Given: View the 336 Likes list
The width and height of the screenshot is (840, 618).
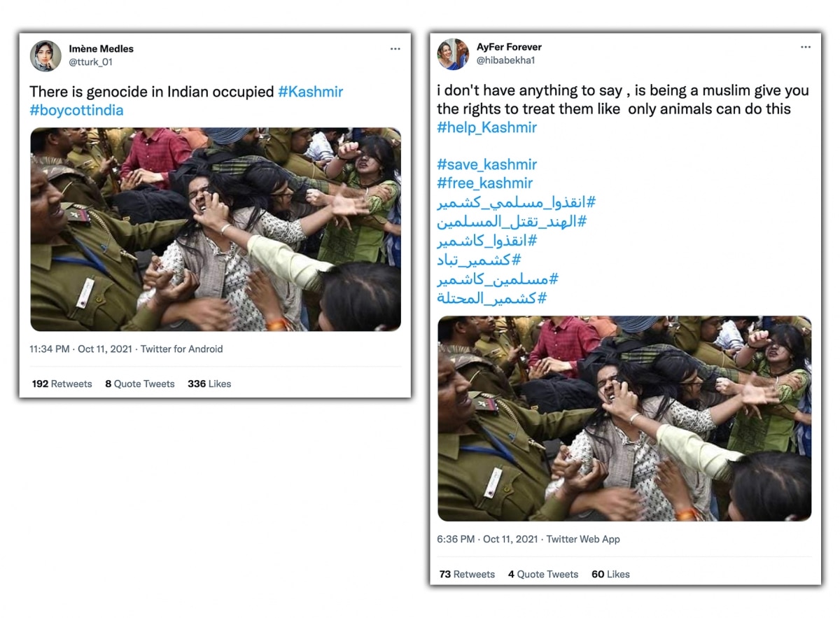Looking at the screenshot, I should pyautogui.click(x=209, y=384).
